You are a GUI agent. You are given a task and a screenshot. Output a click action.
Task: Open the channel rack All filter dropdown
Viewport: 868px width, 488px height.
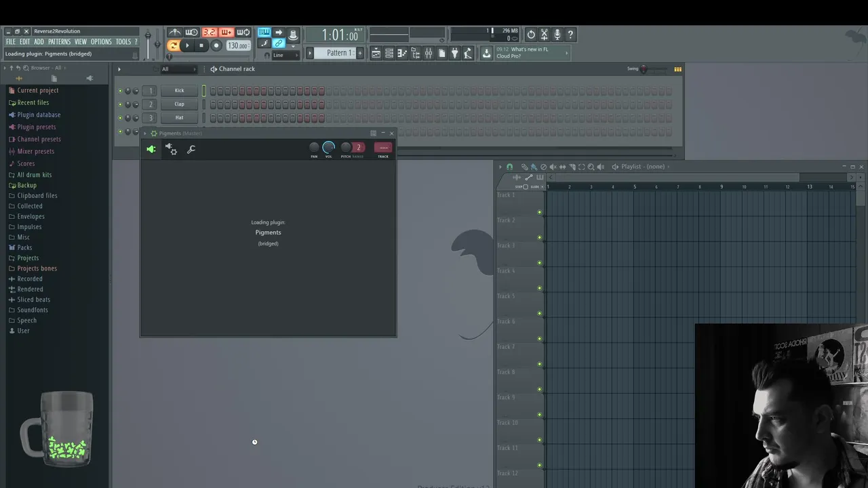click(178, 69)
